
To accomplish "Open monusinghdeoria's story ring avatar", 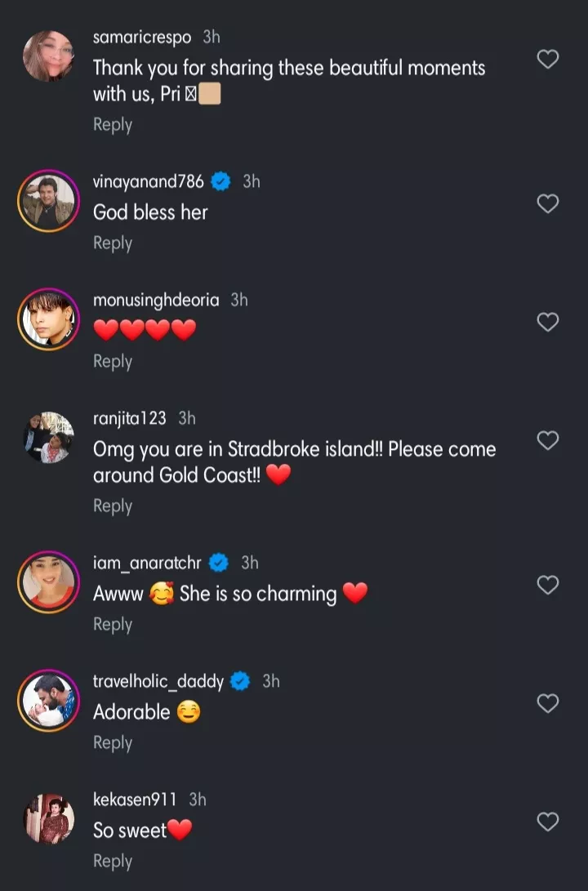I will pos(48,319).
